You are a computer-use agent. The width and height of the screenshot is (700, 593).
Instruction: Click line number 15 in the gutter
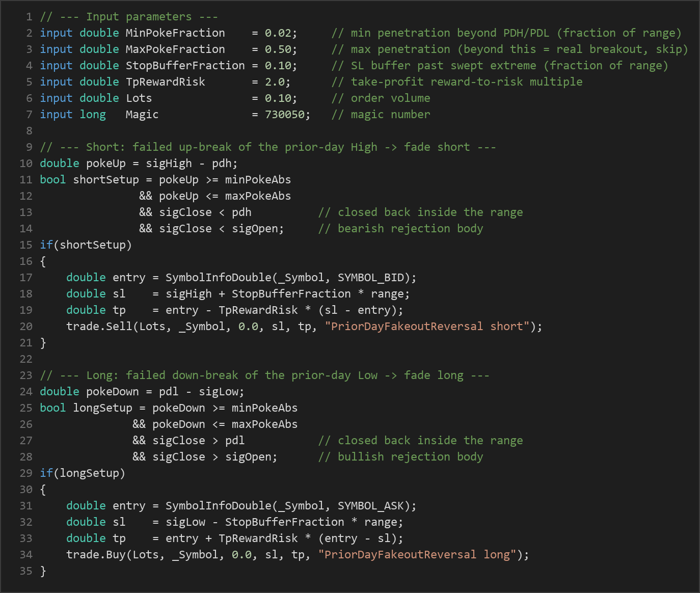(x=26, y=245)
